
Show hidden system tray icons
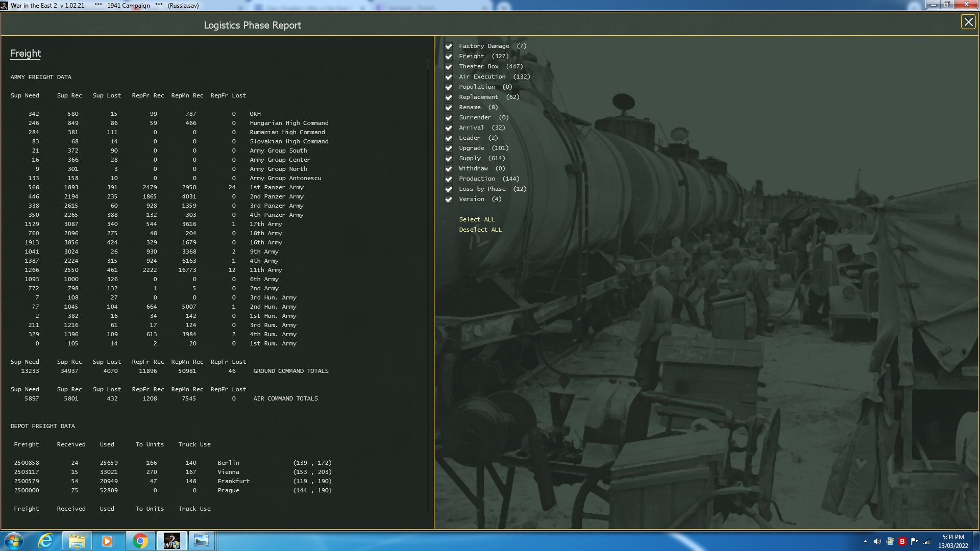tap(865, 541)
